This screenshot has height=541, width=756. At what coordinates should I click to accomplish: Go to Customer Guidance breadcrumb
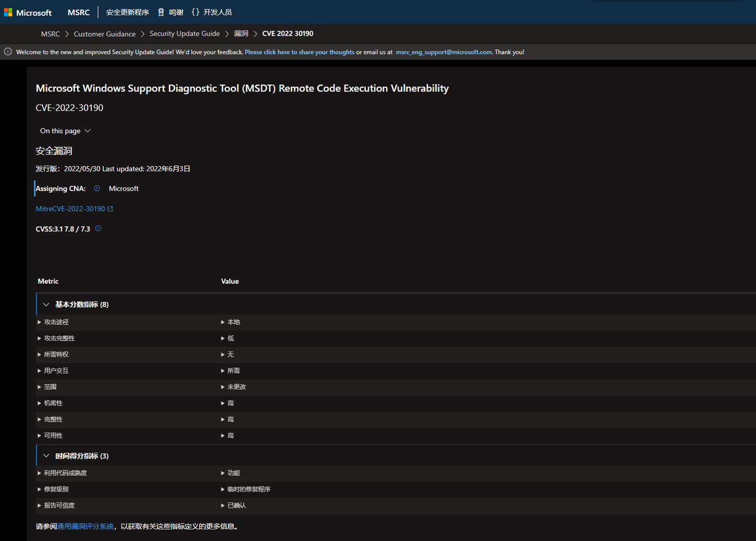[104, 34]
